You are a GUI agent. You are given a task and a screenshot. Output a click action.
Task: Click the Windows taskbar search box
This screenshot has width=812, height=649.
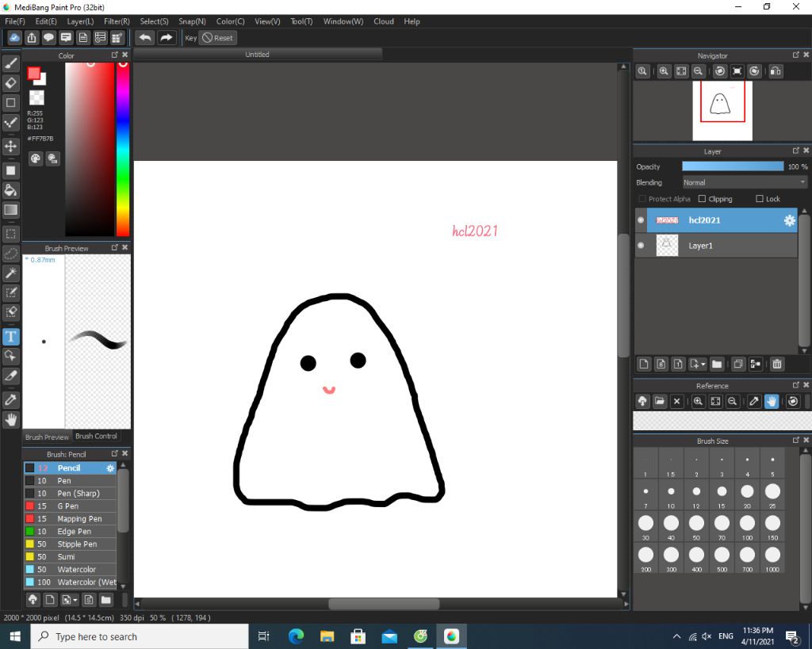[140, 636]
